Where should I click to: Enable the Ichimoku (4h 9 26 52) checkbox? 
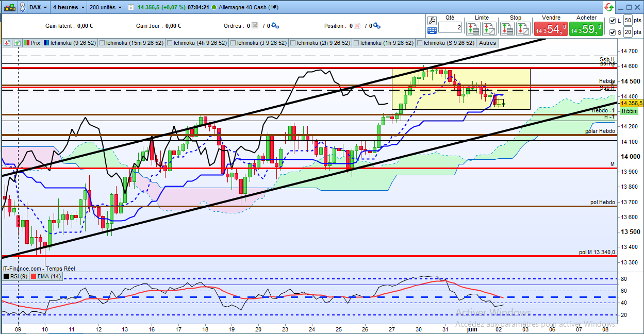click(x=170, y=43)
